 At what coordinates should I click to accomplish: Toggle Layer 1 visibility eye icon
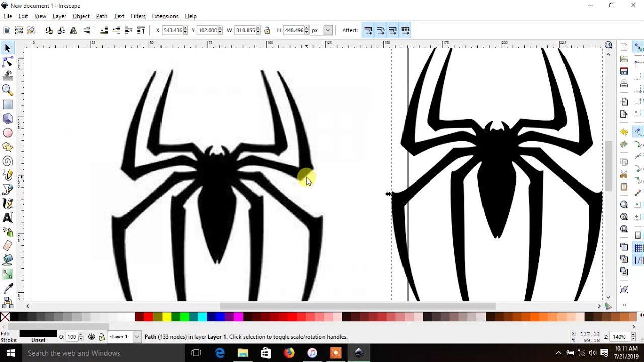coord(91,337)
